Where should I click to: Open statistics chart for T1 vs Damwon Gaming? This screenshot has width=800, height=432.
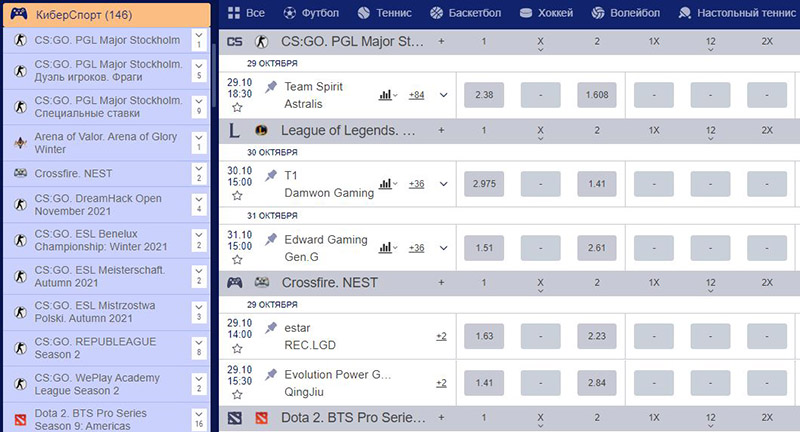coord(387,184)
